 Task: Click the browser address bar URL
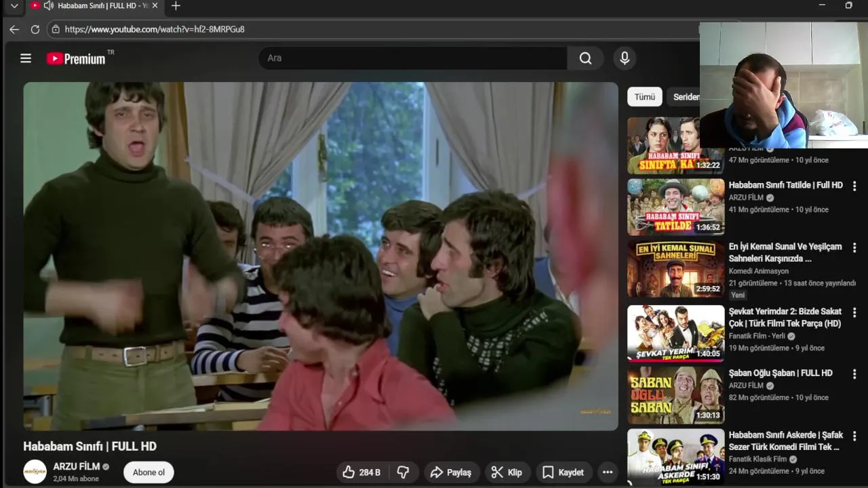pyautogui.click(x=155, y=29)
